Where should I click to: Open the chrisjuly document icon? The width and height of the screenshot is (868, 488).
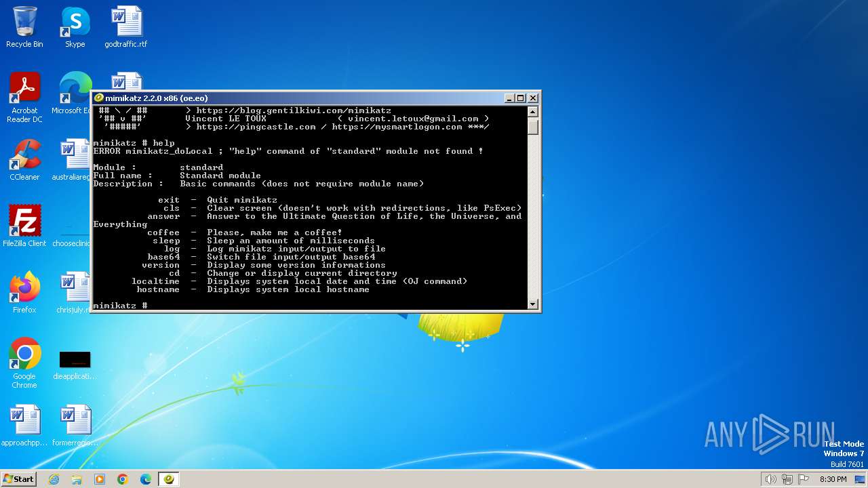[x=74, y=293]
